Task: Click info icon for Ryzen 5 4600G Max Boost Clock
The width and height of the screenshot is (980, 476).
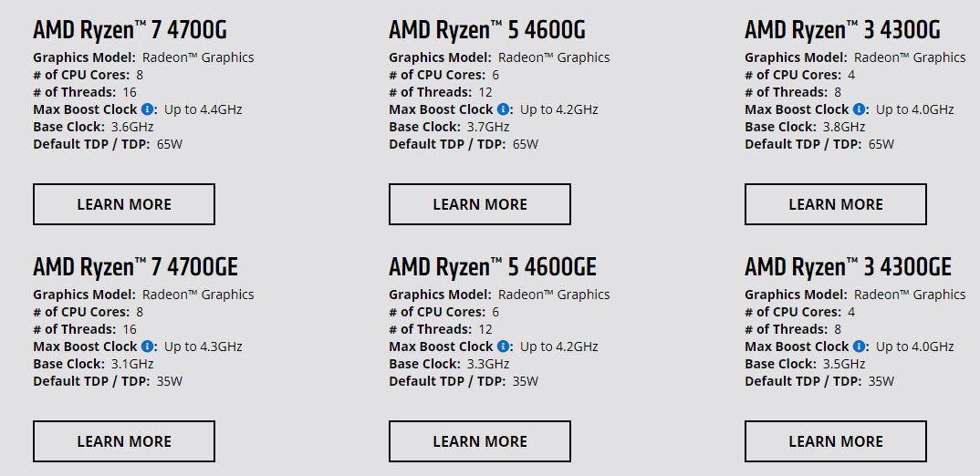Action: click(503, 109)
